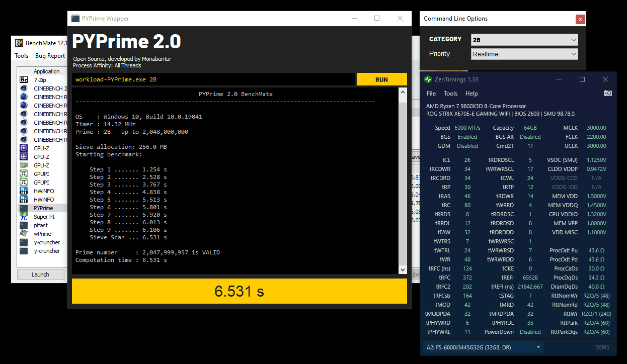Click the 7-Zip icon in BenchMate list
Image resolution: width=627 pixels, height=364 pixels.
point(24,79)
